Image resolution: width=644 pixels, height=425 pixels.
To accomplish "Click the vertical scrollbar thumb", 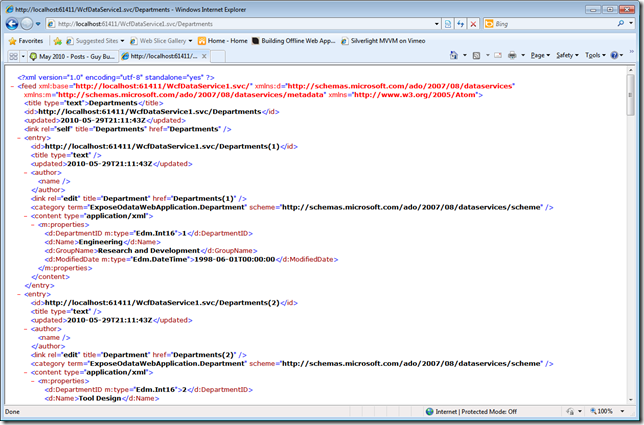I will coord(630,95).
